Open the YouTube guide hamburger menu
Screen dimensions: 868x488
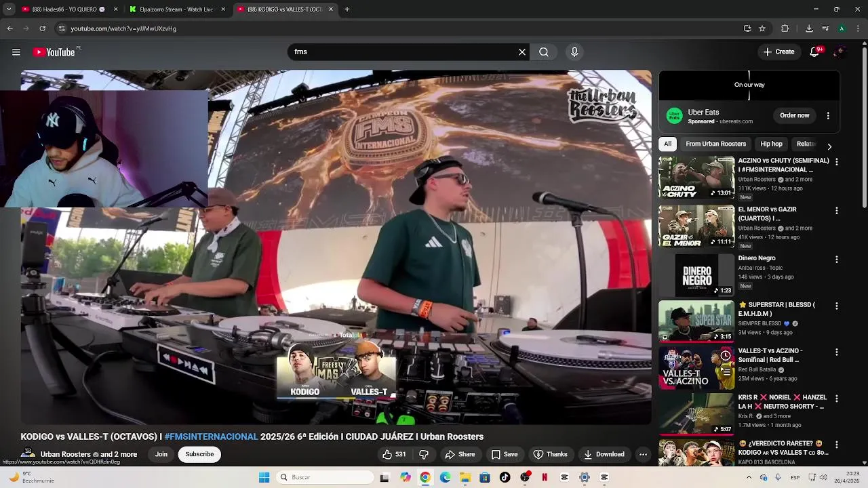[x=16, y=52]
